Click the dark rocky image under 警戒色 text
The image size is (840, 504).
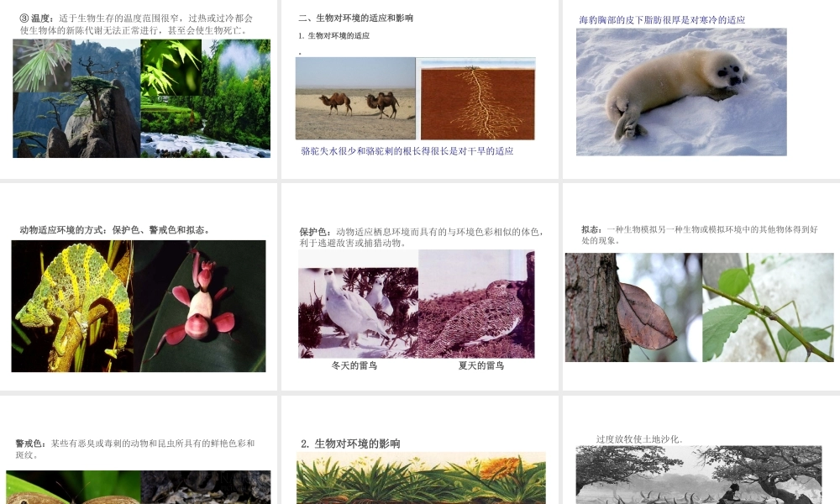[206, 487]
